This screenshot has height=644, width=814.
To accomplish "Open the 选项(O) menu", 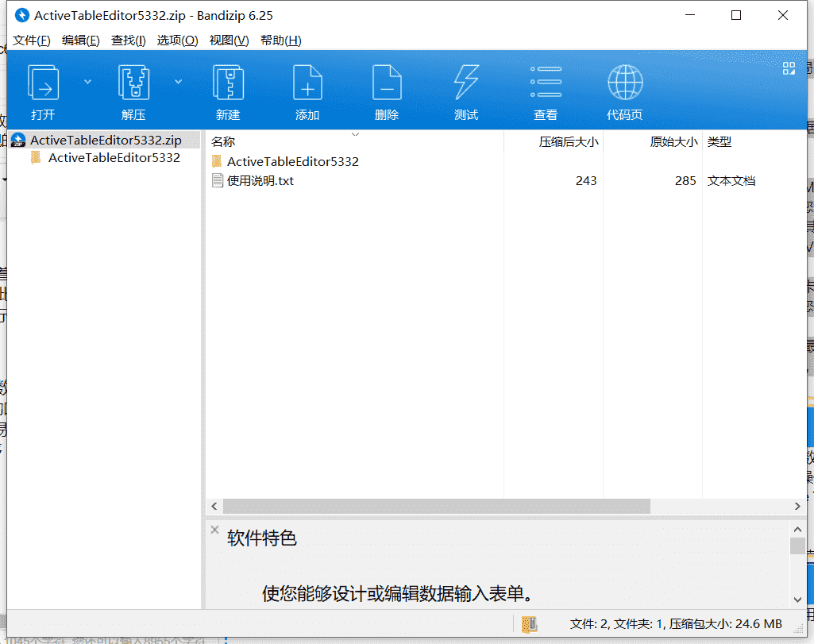I will (x=178, y=40).
